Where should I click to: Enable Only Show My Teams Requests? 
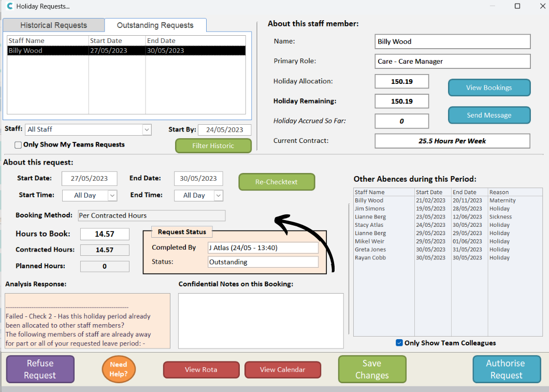pyautogui.click(x=18, y=145)
